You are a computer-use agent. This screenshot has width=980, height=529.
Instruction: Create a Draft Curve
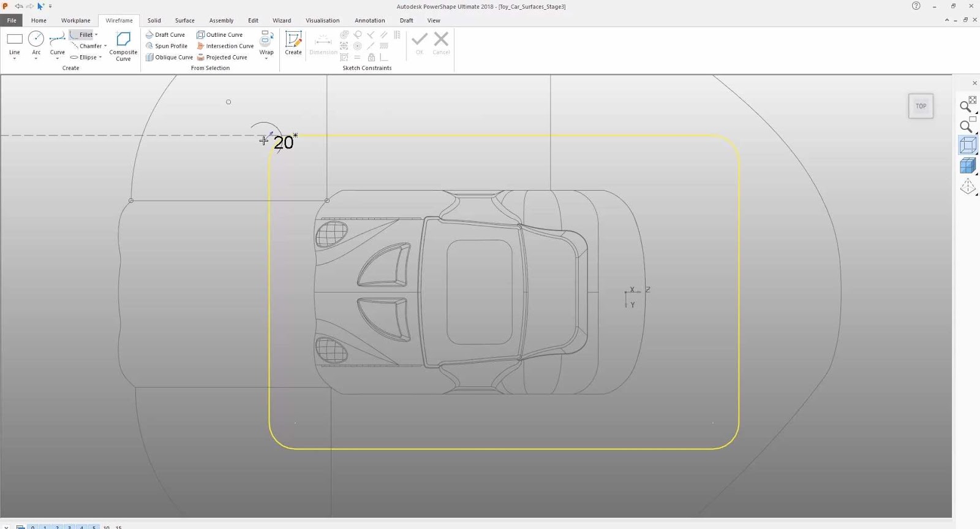(165, 35)
